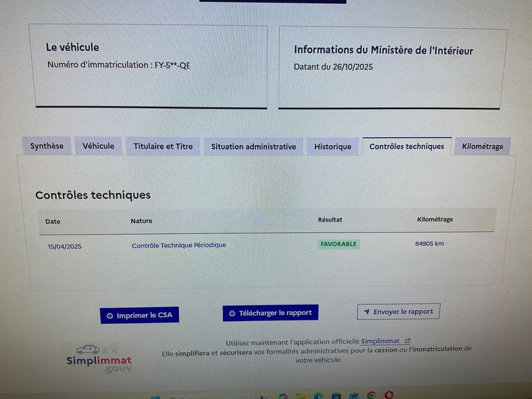Show the Historique tab
Image resolution: width=532 pixels, height=399 pixels.
click(332, 146)
